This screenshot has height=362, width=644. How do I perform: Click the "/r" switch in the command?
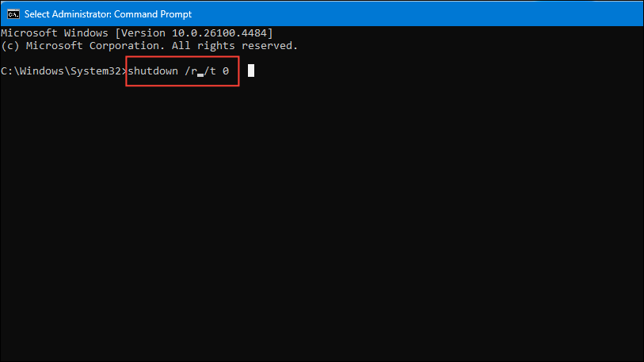click(192, 71)
